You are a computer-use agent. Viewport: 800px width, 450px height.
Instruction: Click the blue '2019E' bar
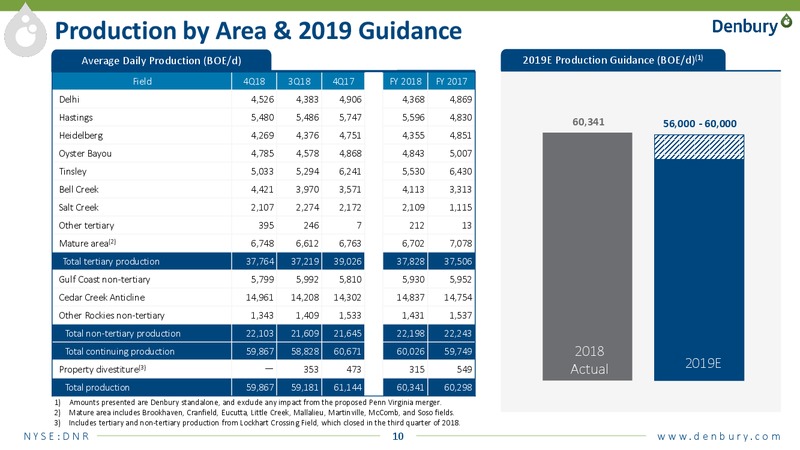click(x=699, y=269)
